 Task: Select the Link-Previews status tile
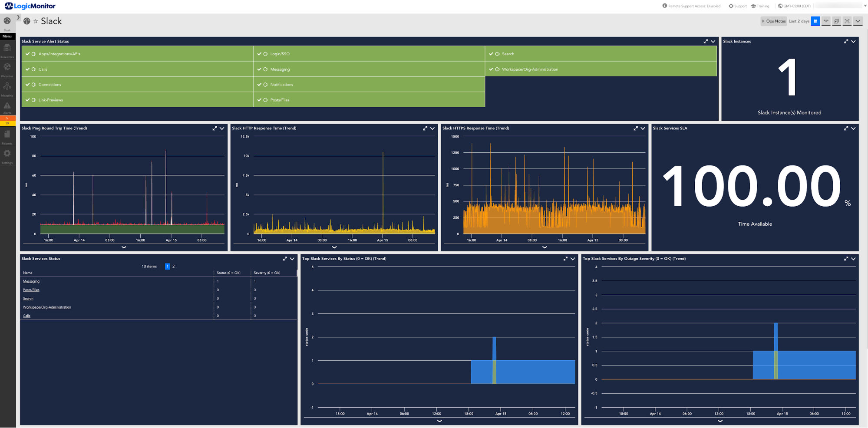tap(137, 100)
